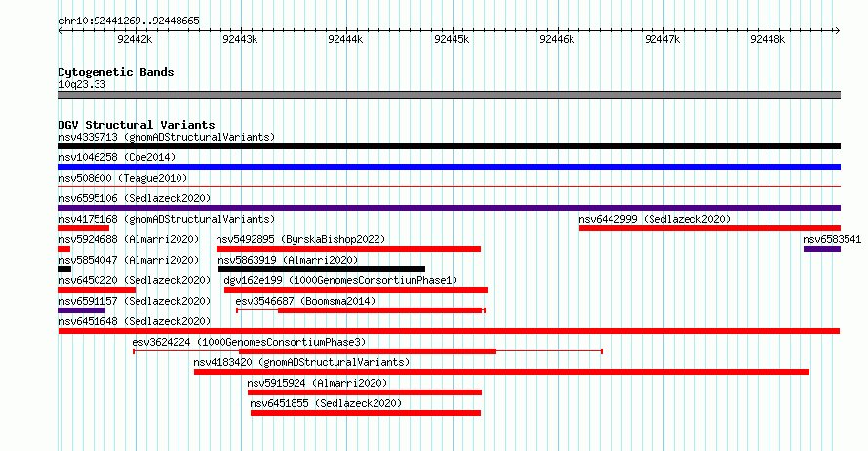Click the 92444k ruler tick label

pyautogui.click(x=345, y=39)
